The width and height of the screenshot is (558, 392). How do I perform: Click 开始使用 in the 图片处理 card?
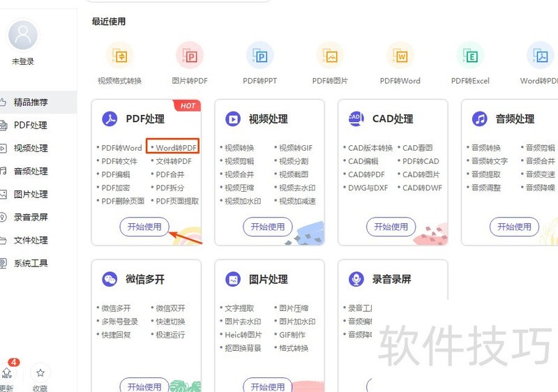268,386
